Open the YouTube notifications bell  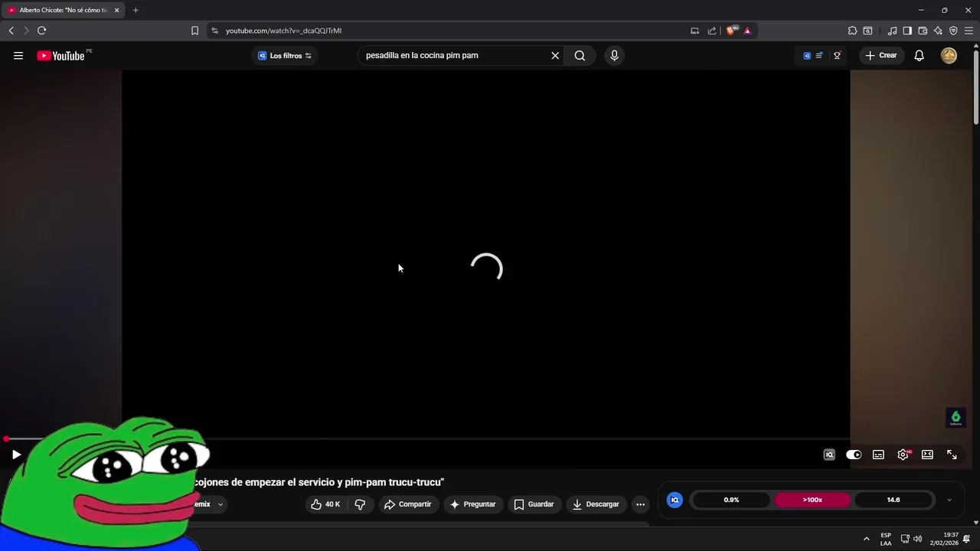click(919, 55)
